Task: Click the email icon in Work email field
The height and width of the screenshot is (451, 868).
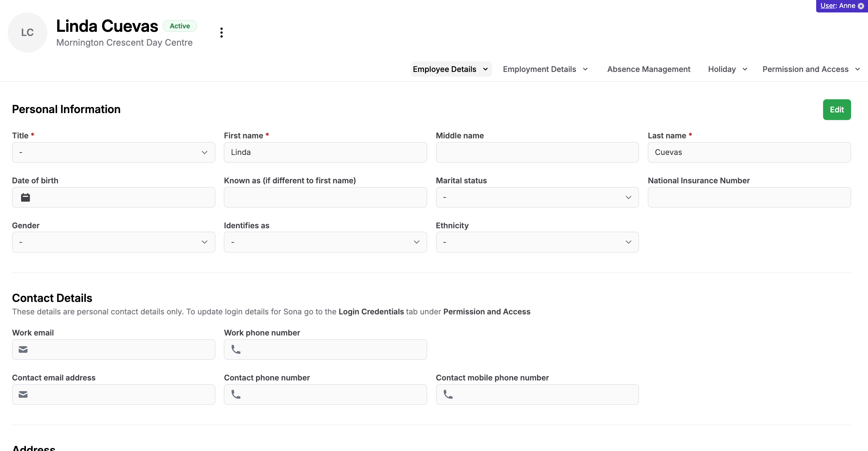Action: pos(23,349)
